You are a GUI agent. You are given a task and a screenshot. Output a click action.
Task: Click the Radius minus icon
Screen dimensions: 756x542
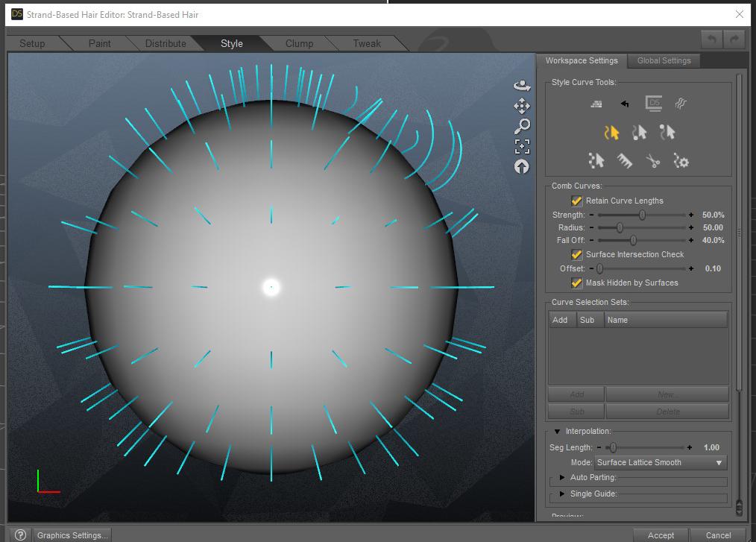(x=591, y=227)
